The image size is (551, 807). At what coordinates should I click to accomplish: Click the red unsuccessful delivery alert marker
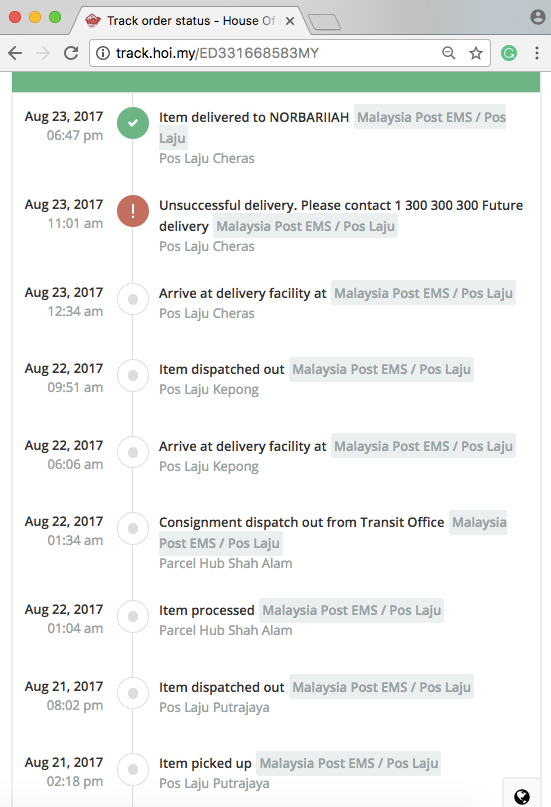[x=133, y=211]
